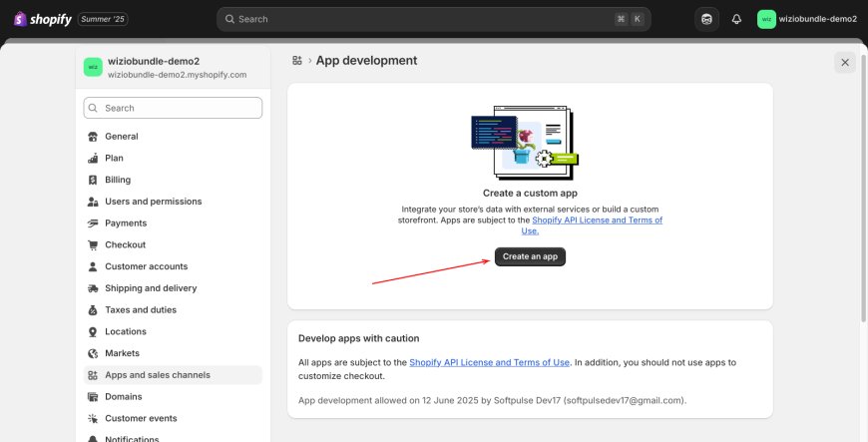The height and width of the screenshot is (442, 868).
Task: Click the Develop apps with caution heading
Action: coord(359,338)
